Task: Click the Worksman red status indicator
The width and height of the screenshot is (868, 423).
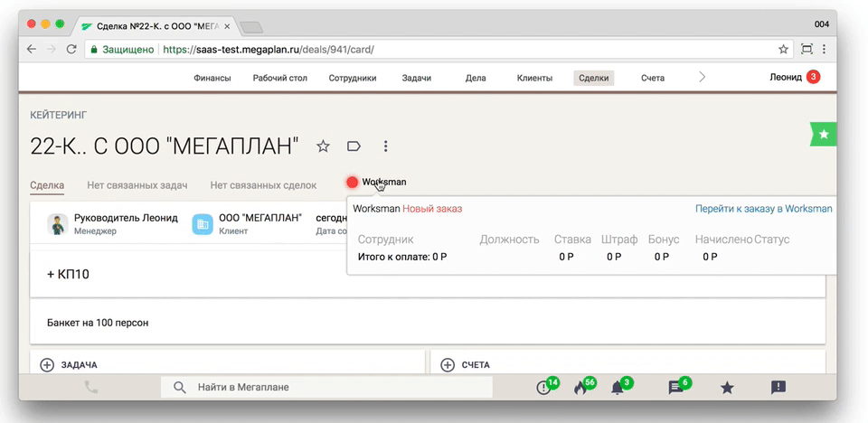Action: (x=352, y=183)
